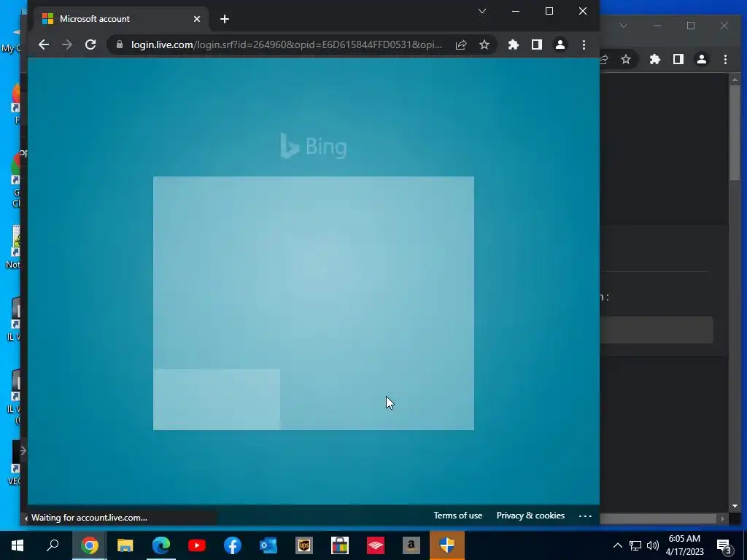The image size is (747, 560).
Task: Open the profile icon in the background window
Action: point(702,60)
